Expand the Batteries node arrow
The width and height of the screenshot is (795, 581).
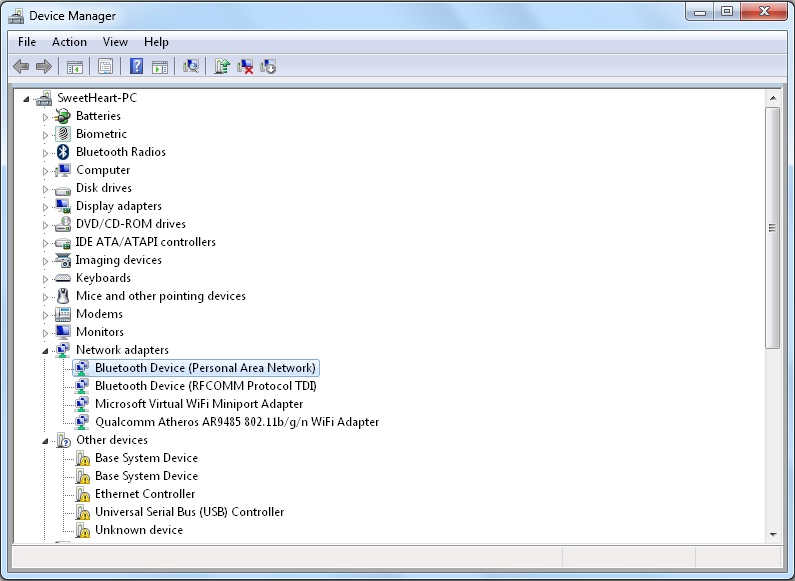45,117
